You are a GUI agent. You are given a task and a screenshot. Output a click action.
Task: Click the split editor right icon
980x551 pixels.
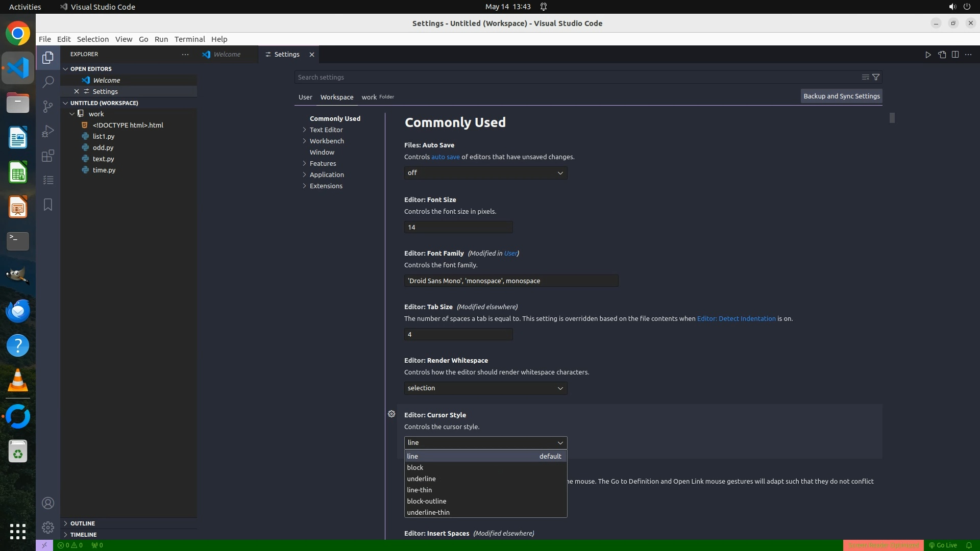955,55
